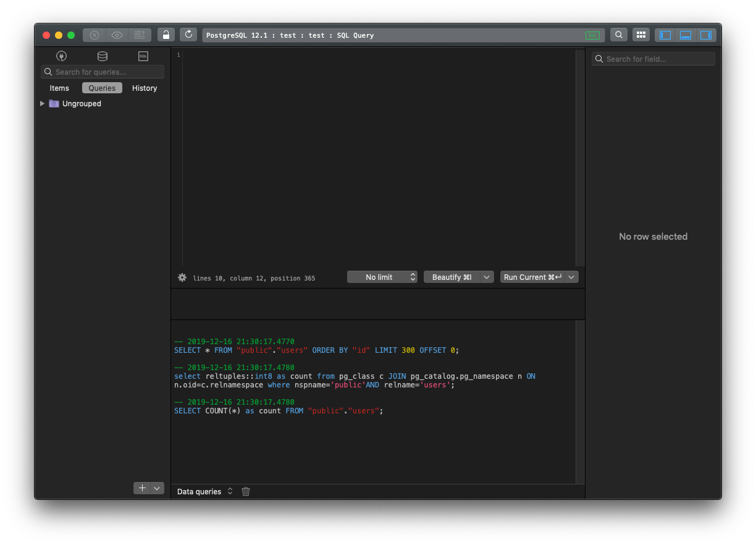756x545 pixels.
Task: Toggle the bottom console panel
Action: pos(686,35)
